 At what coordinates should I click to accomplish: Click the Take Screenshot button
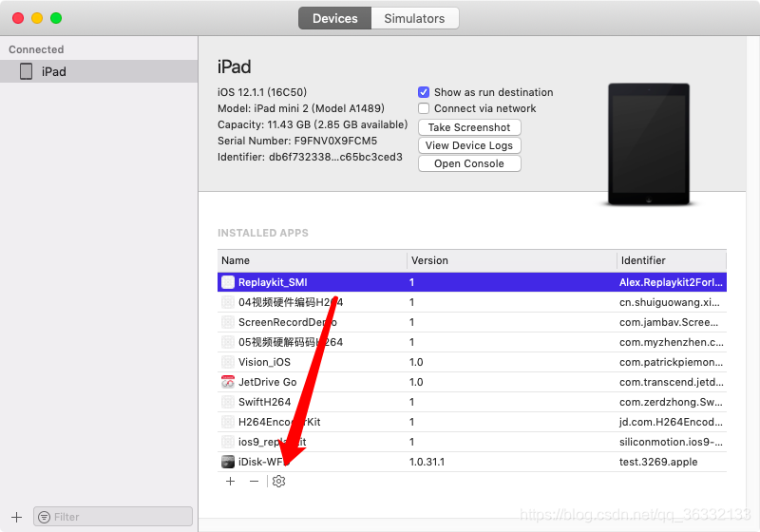(469, 127)
